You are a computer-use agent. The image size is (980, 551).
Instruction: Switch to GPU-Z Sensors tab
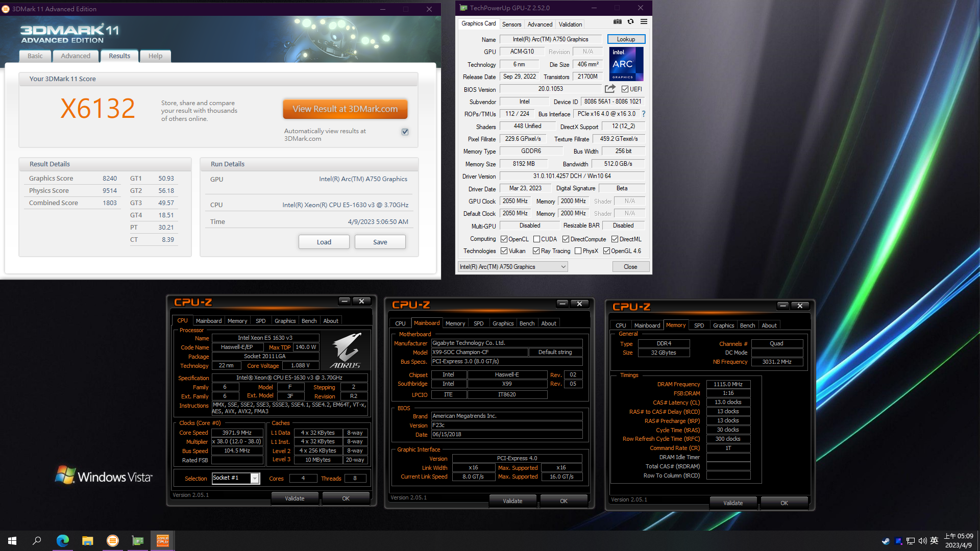[511, 24]
